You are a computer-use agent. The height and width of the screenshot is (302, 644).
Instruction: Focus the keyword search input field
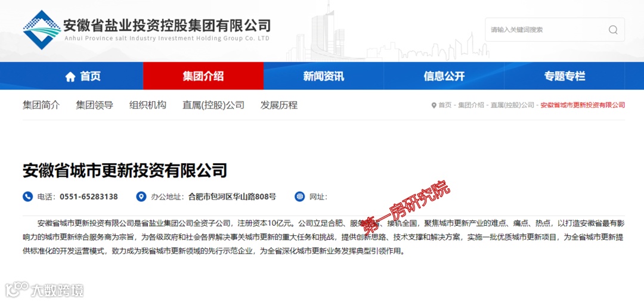click(x=555, y=30)
